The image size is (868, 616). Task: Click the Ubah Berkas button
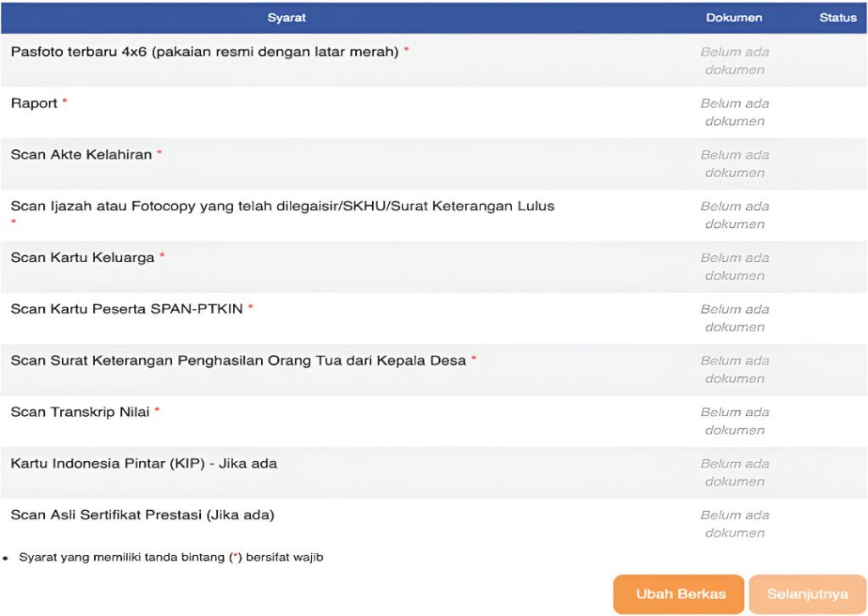pyautogui.click(x=678, y=594)
